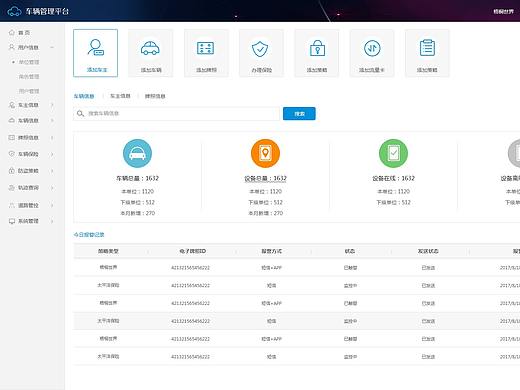Open the add vehicle card with car icon

151,53
